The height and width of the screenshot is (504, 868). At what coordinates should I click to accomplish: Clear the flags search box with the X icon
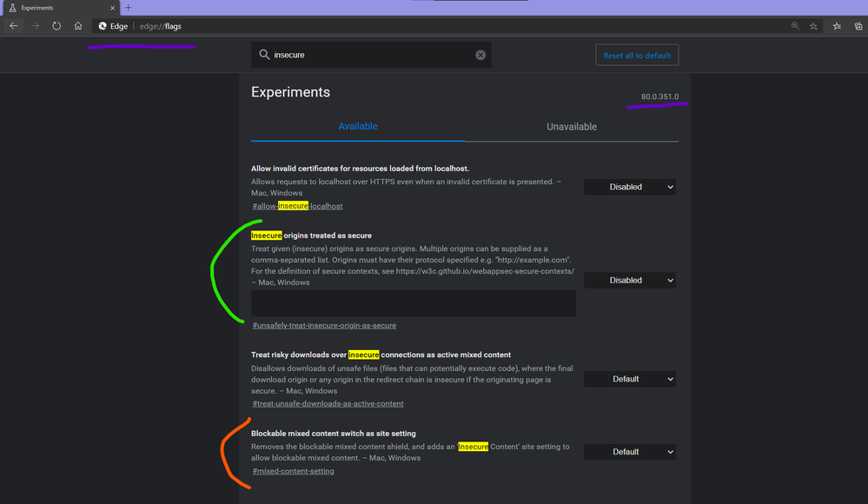[480, 55]
